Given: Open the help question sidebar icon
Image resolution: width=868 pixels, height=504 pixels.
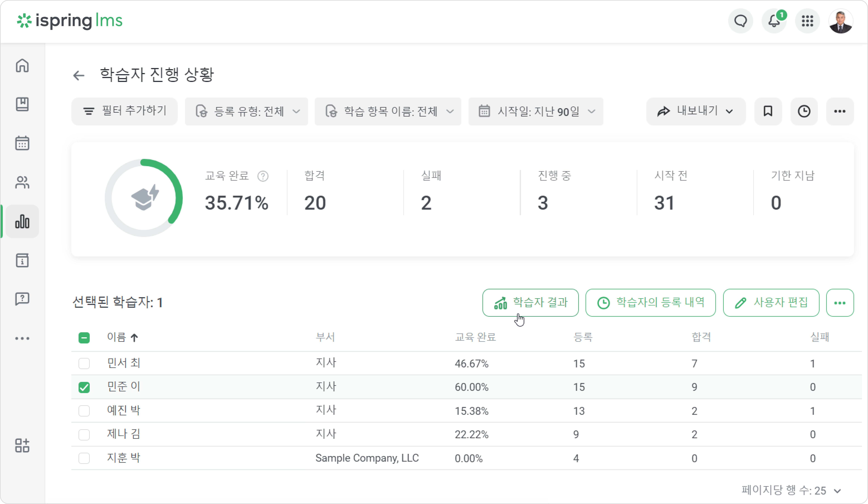Looking at the screenshot, I should [x=22, y=299].
